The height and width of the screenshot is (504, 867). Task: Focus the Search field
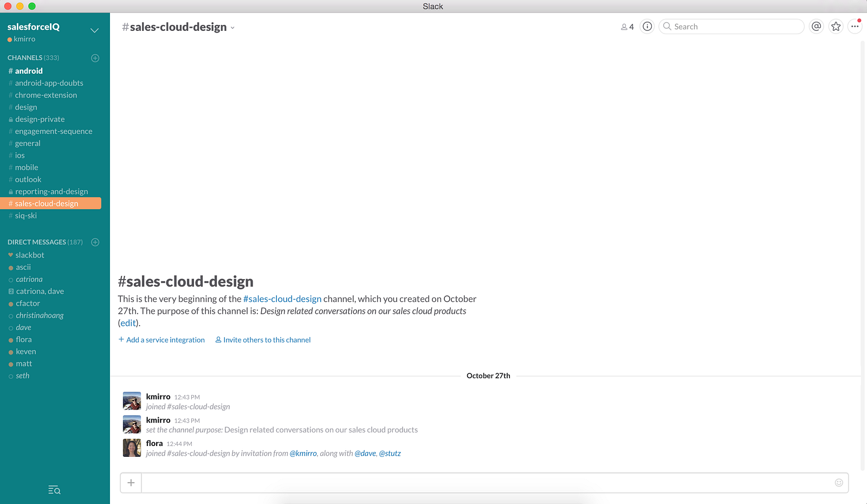point(732,27)
